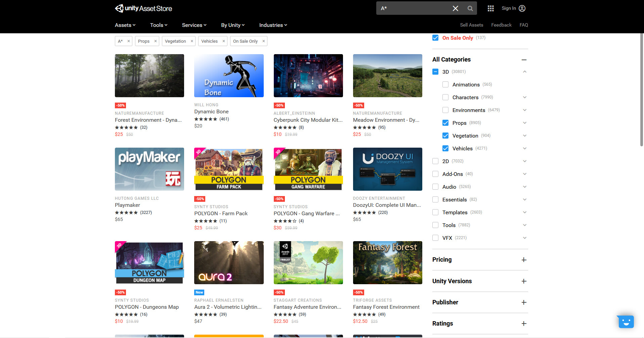Click the Sell Assets link
The height and width of the screenshot is (338, 644).
(472, 25)
